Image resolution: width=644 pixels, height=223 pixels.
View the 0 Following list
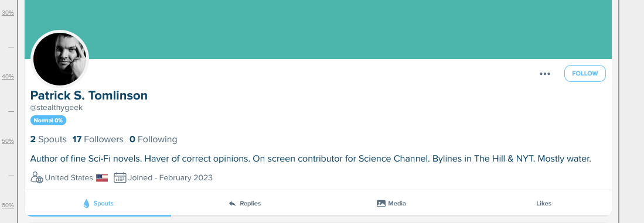pyautogui.click(x=153, y=139)
